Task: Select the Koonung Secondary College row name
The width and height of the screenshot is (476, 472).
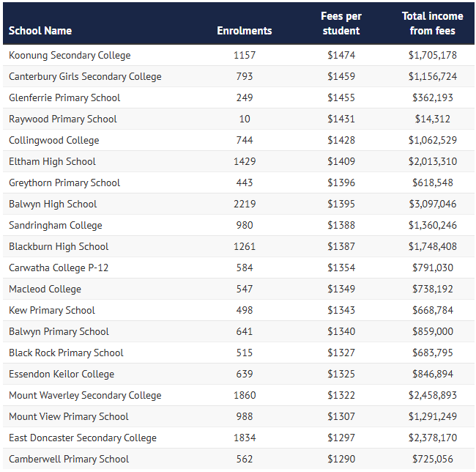Action: point(70,55)
